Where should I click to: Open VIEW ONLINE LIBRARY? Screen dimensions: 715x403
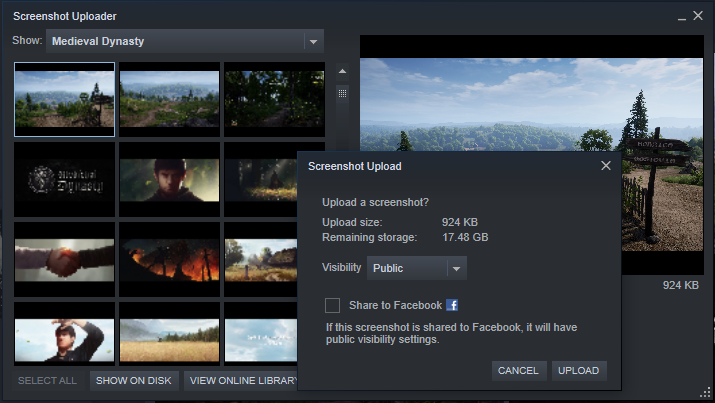click(x=241, y=381)
